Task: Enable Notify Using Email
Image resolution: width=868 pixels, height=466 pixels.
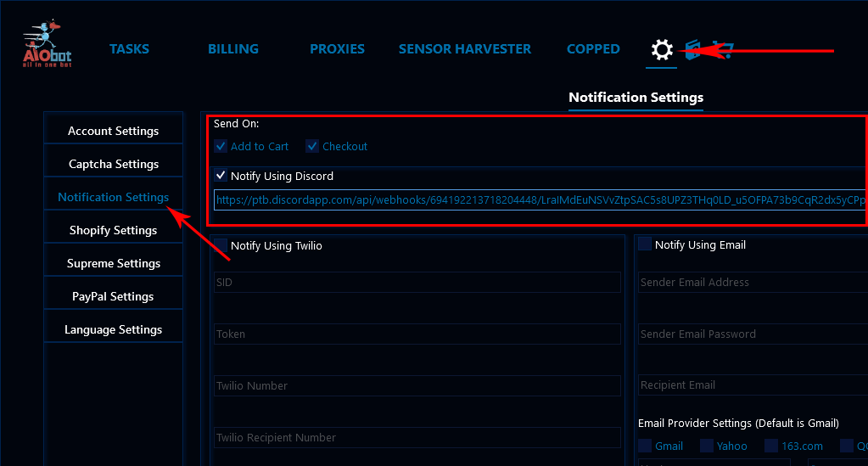Action: [x=645, y=244]
